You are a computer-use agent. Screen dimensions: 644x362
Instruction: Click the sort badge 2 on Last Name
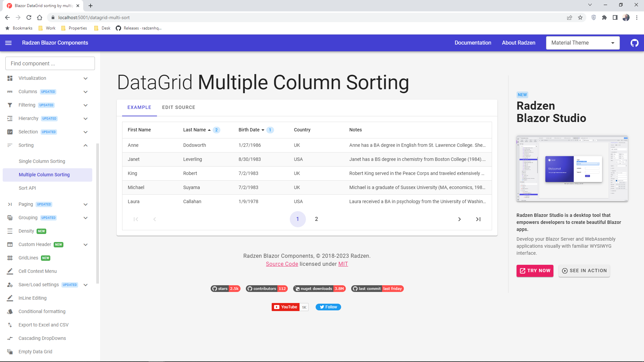216,130
